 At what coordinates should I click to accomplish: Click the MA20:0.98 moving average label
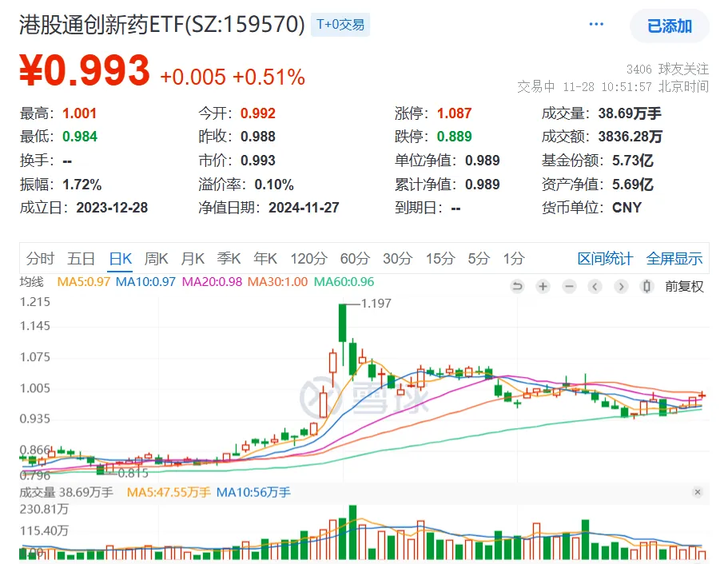click(x=213, y=282)
